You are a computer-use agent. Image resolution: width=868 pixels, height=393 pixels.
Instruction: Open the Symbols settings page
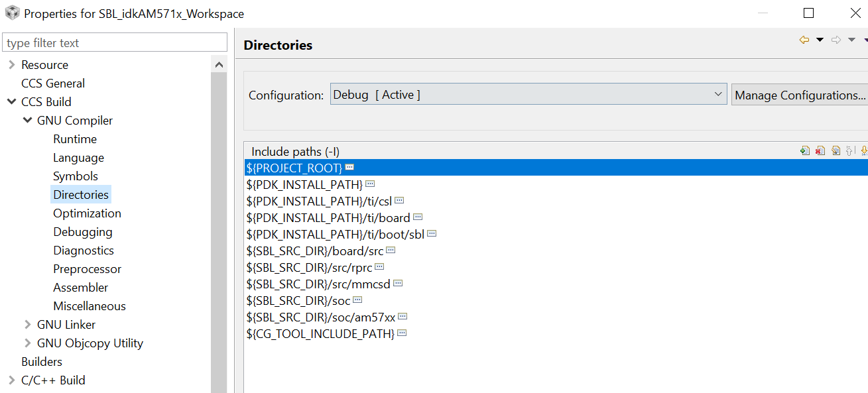click(x=76, y=176)
